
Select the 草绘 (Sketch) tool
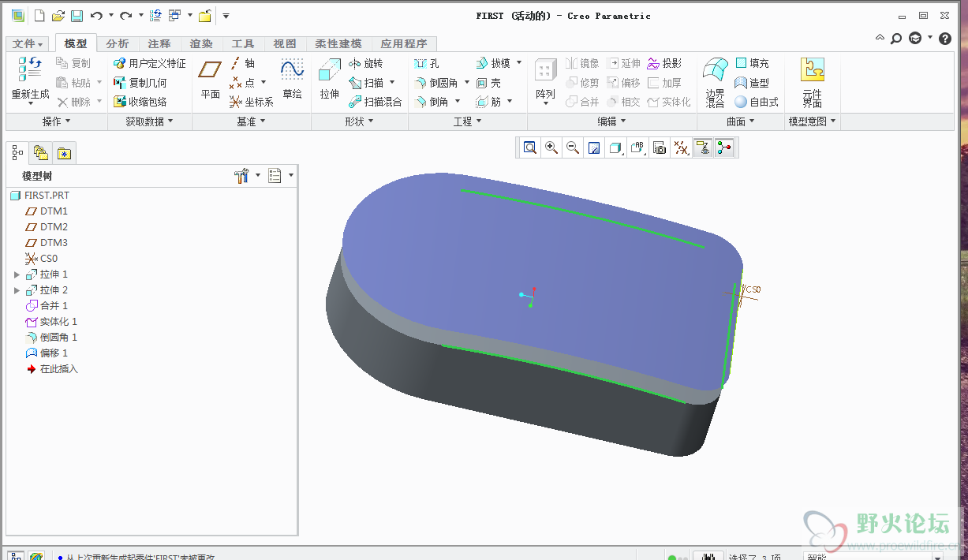pyautogui.click(x=292, y=80)
